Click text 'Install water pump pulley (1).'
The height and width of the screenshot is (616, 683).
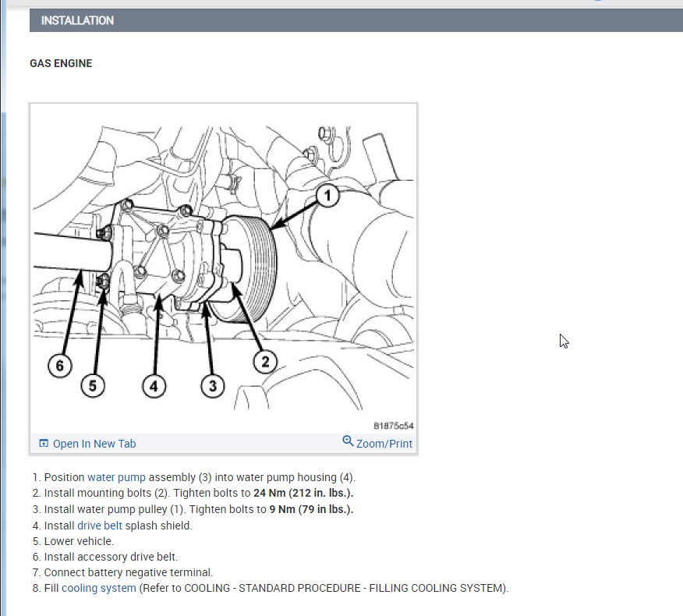tap(115, 509)
